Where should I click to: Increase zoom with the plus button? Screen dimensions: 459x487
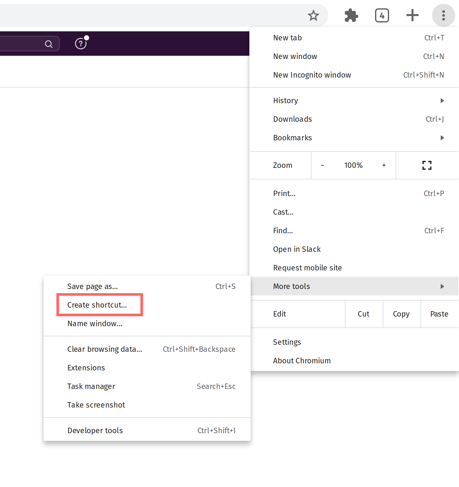pyautogui.click(x=384, y=165)
